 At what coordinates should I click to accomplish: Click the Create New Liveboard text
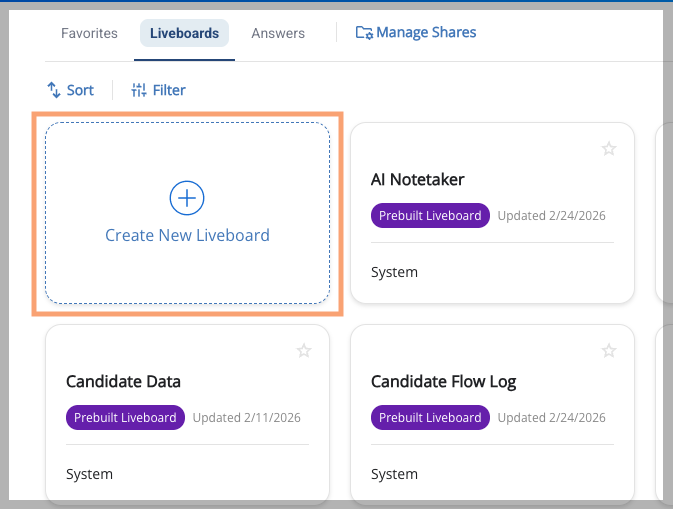click(187, 236)
